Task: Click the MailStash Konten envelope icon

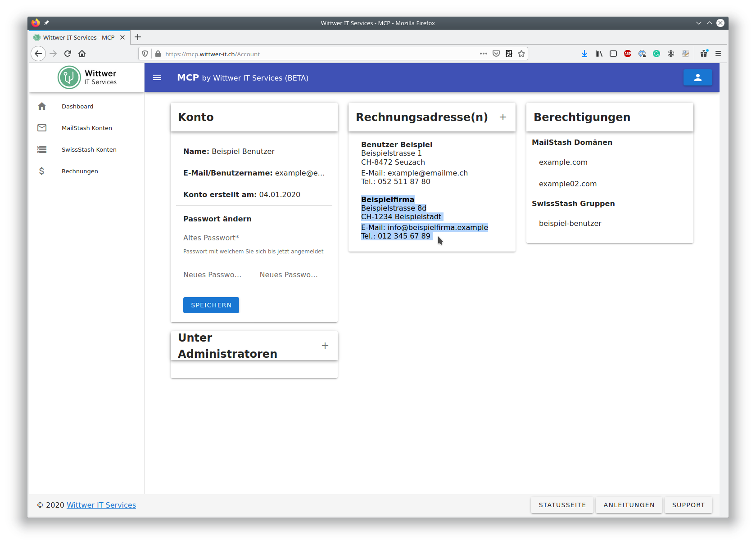Action: pyautogui.click(x=42, y=128)
